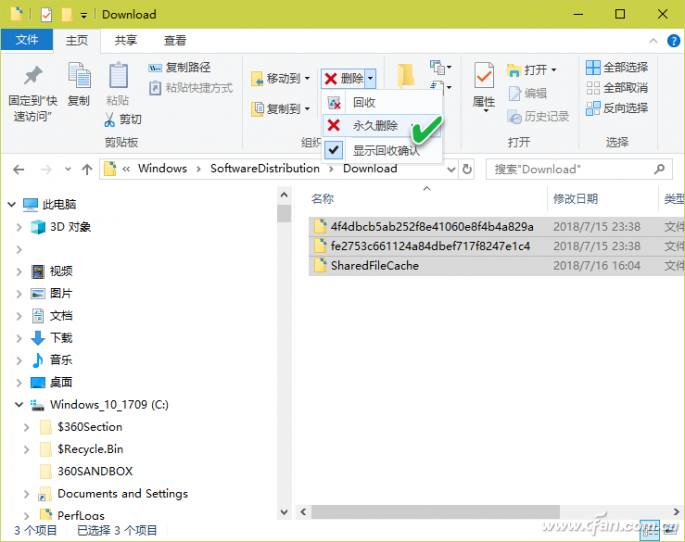Click the Up one level arrow

click(87, 169)
